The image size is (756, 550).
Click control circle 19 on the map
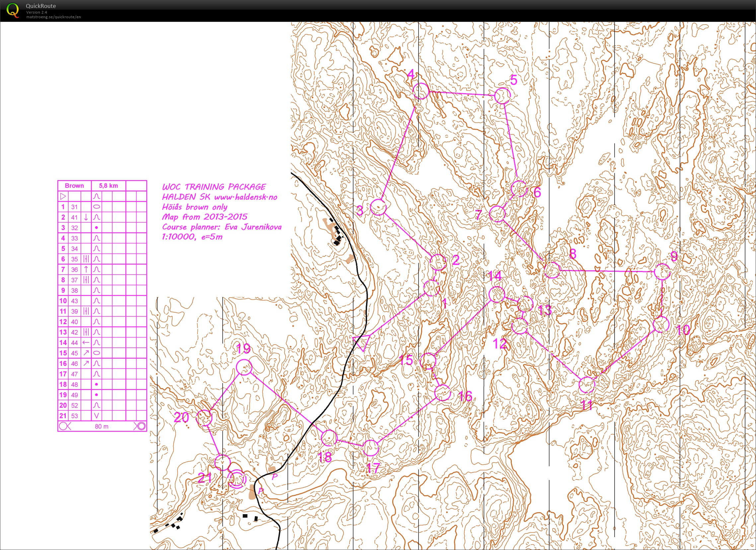click(x=244, y=367)
